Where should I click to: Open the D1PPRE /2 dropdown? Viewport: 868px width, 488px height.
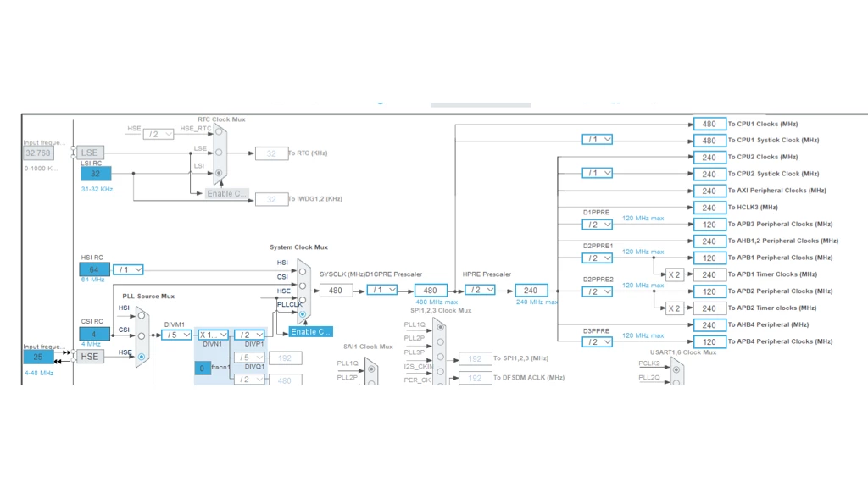coord(598,224)
